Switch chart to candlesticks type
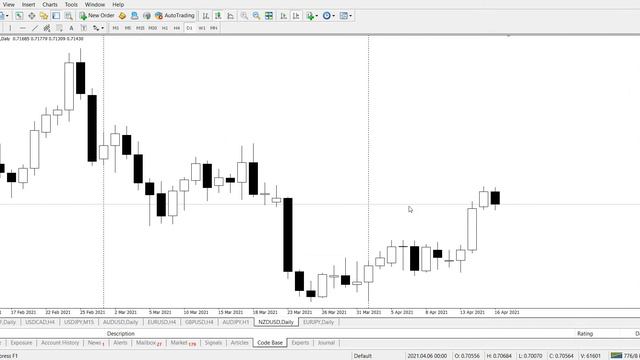 [218, 16]
